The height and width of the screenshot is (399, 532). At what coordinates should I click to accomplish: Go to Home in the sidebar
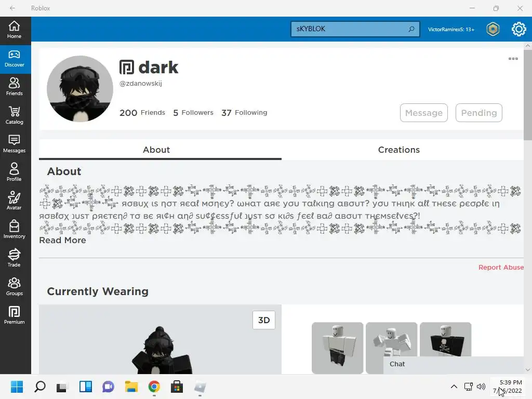[14, 30]
